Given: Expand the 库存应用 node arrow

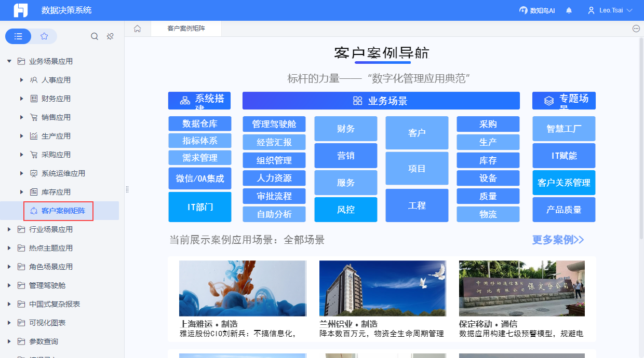Looking at the screenshot, I should 21,192.
